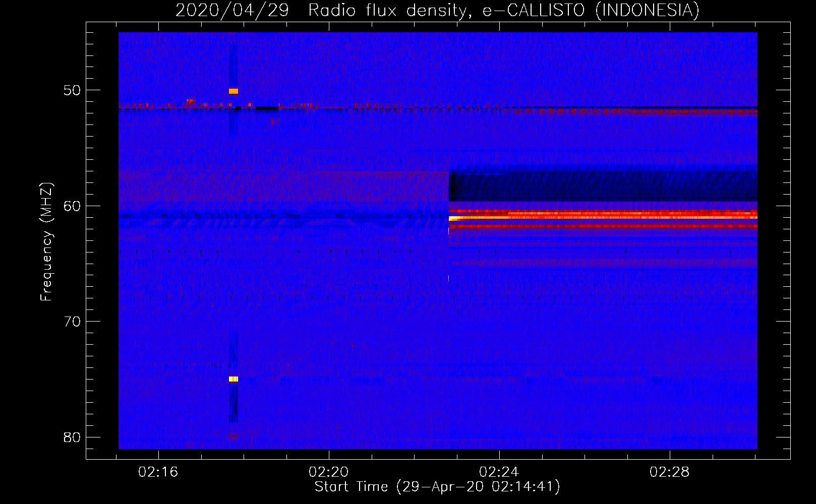Click the plot title "Radio flux density, e-CALLISTO (INDONESIA)"
The width and height of the screenshot is (816, 504).
pyautogui.click(x=504, y=10)
